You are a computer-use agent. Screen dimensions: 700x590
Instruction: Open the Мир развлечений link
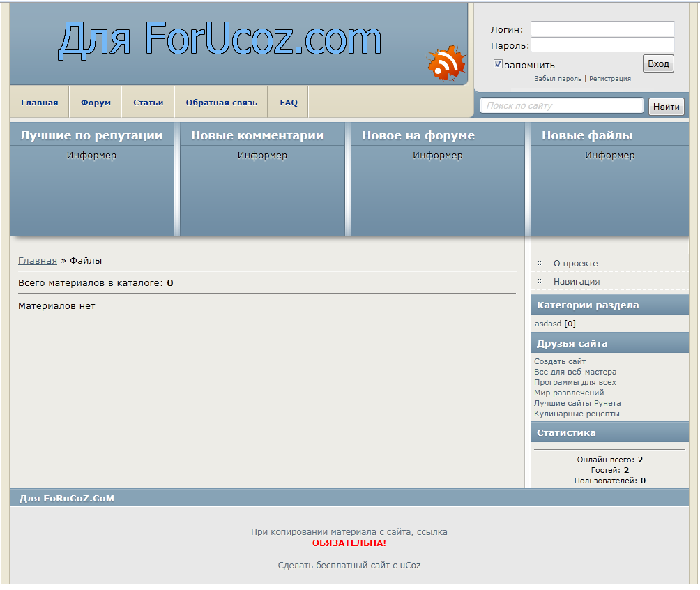(x=569, y=393)
